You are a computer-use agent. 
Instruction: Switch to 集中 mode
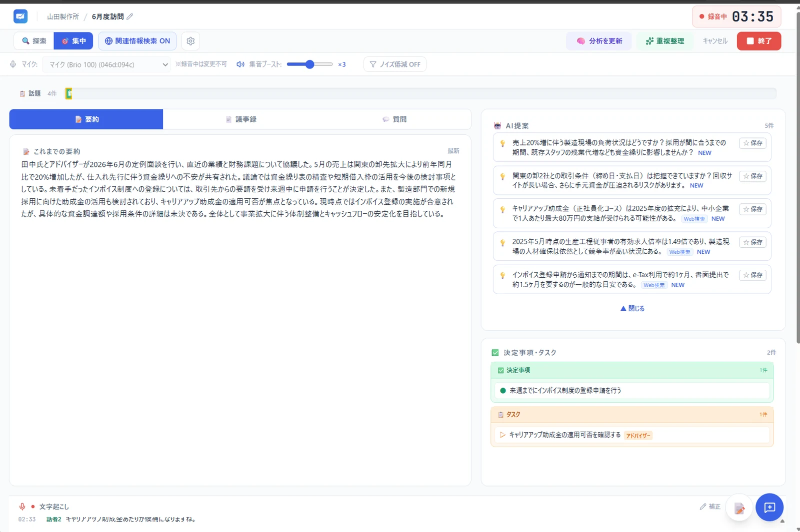pos(73,41)
